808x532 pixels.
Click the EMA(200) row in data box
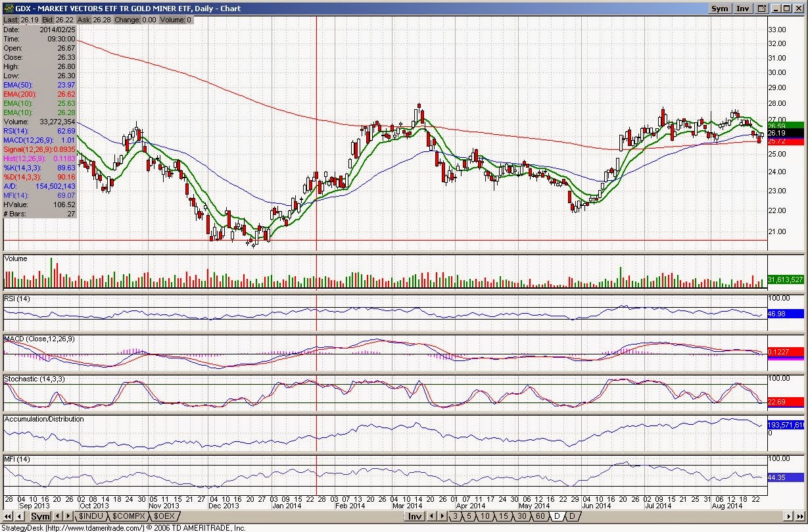[x=39, y=94]
